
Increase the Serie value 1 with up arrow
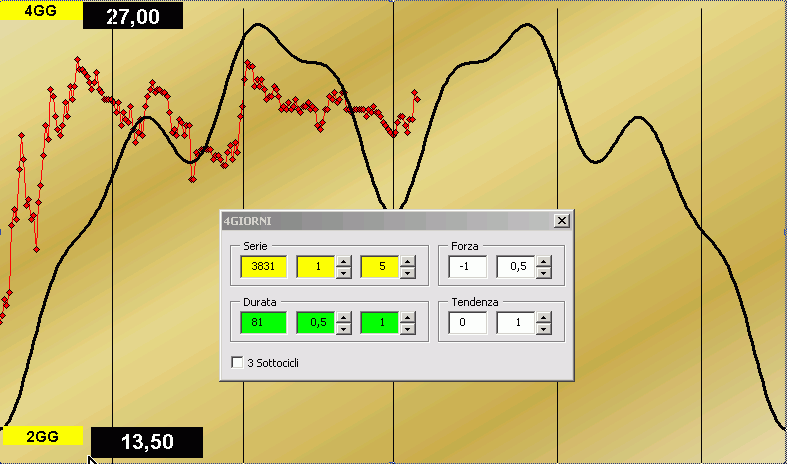pyautogui.click(x=343, y=261)
